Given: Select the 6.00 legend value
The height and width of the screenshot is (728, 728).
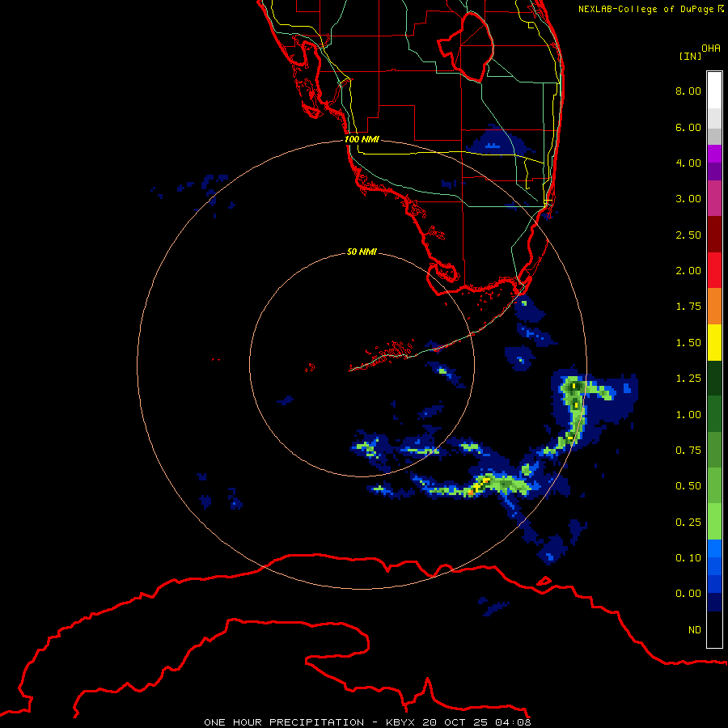Looking at the screenshot, I should point(688,127).
